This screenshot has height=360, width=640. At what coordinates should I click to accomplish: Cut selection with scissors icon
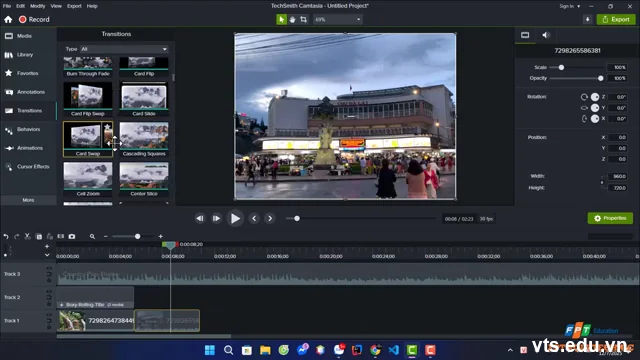[27, 236]
